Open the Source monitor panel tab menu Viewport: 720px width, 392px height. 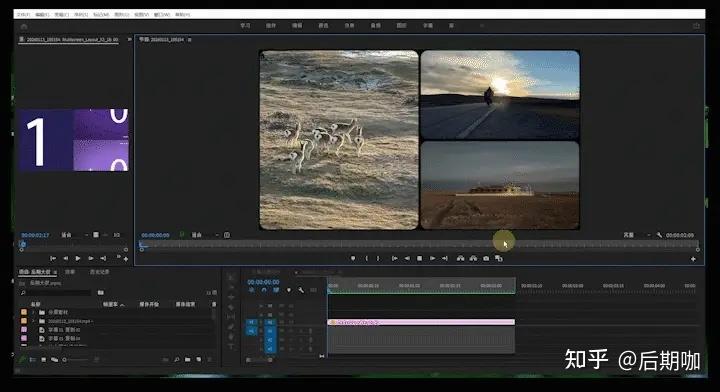pyautogui.click(x=129, y=40)
